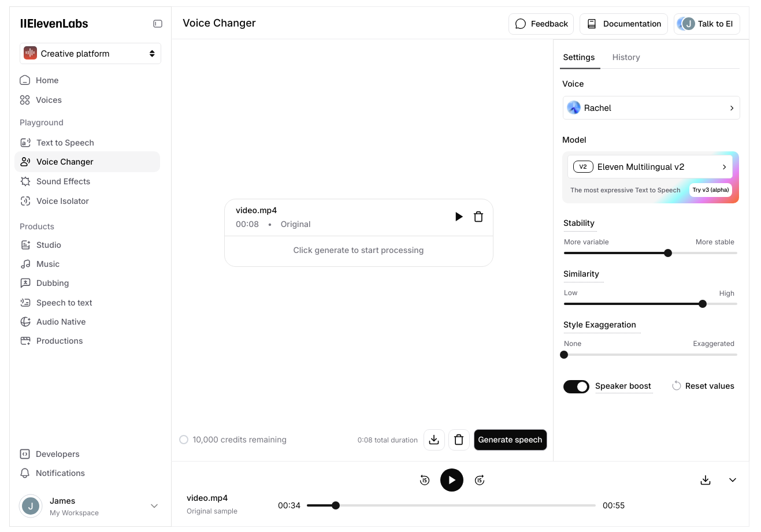
Task: Open the Rachel voice selection
Action: (x=651, y=108)
